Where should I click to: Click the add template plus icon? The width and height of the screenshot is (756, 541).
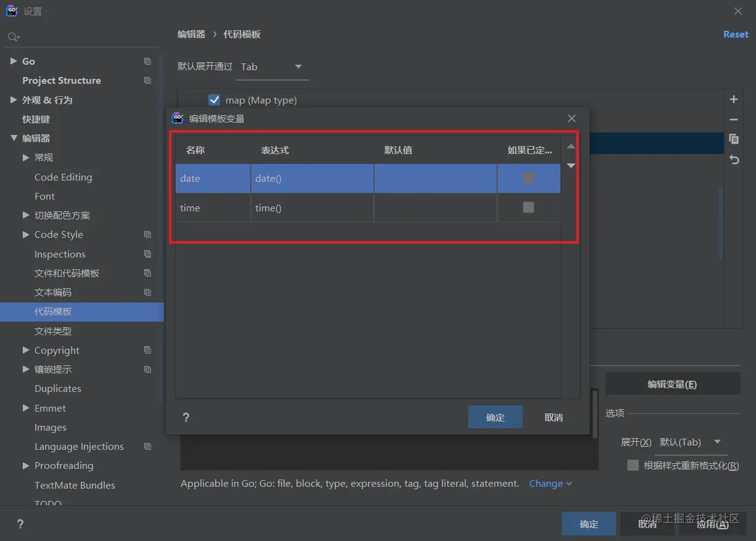(x=733, y=99)
